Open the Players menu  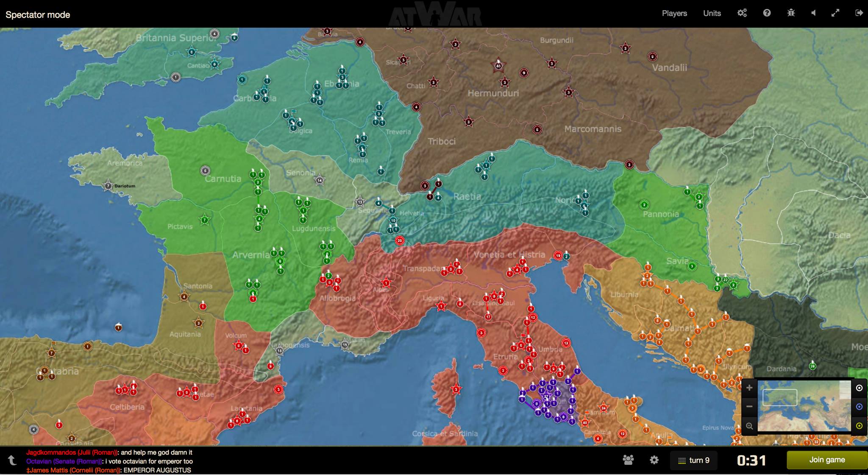point(674,13)
